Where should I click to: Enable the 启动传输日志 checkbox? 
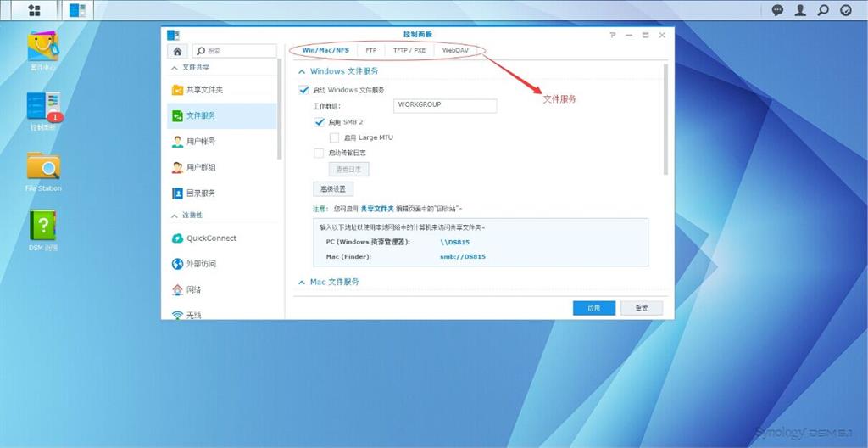[x=320, y=154]
